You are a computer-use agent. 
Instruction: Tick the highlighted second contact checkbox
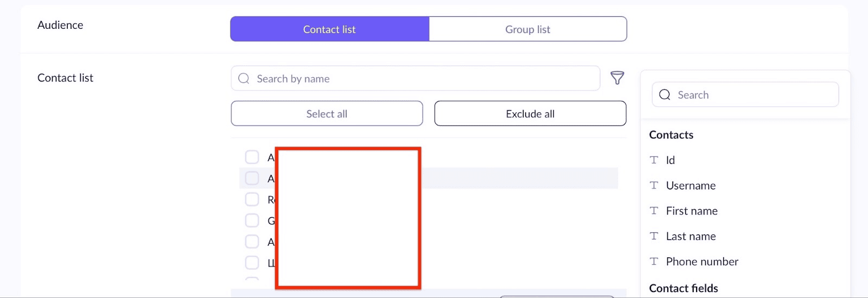(252, 178)
